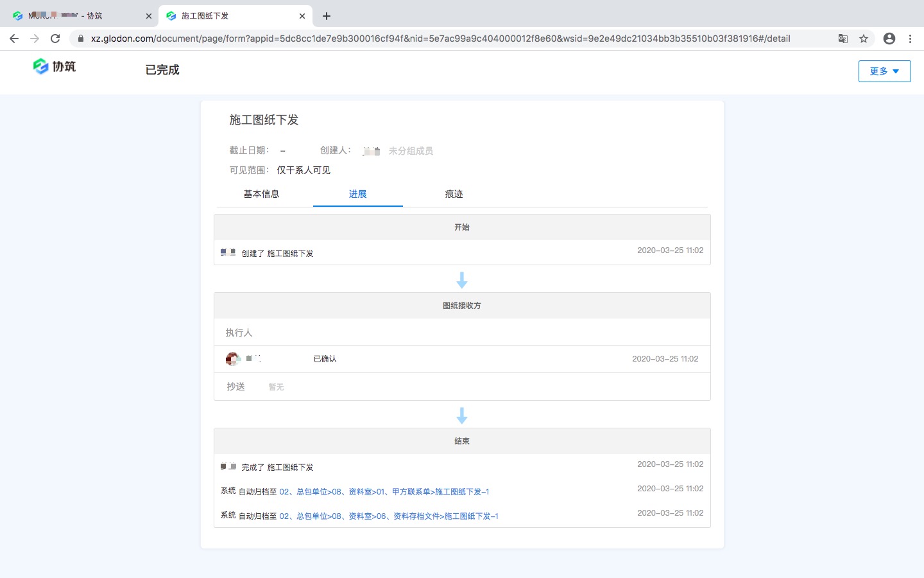Viewport: 924px width, 578px height.
Task: Click the executor's avatar photo next to 已确认
Action: pyautogui.click(x=232, y=358)
